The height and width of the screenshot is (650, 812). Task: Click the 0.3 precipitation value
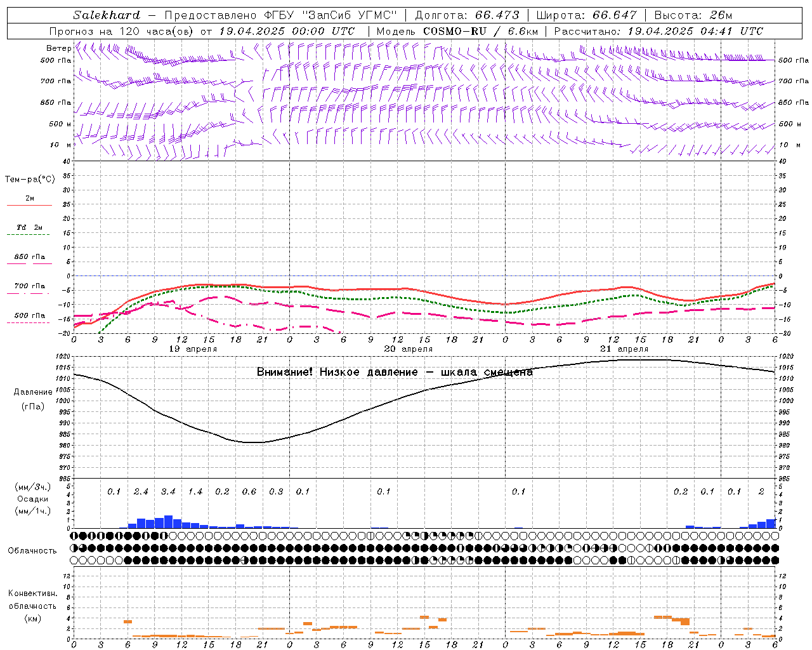pos(276,492)
